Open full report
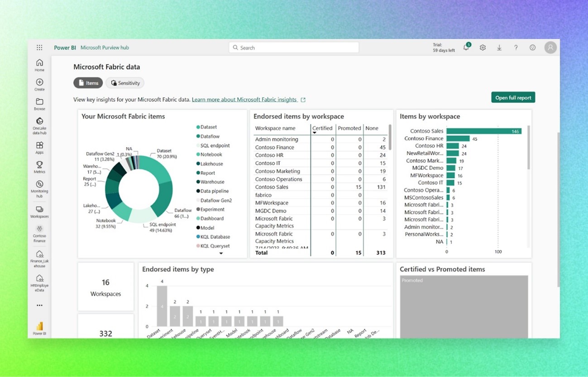 tap(513, 97)
